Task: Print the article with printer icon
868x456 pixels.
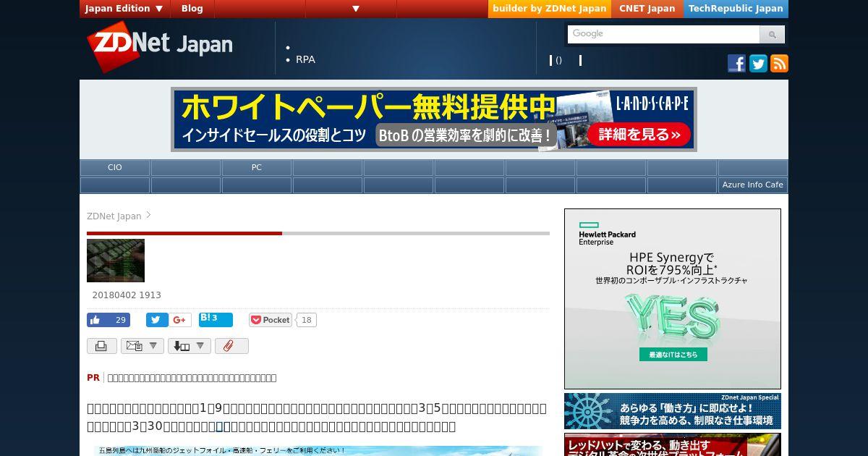Action: click(x=102, y=346)
